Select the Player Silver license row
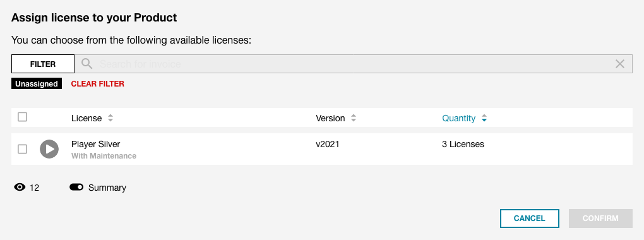The height and width of the screenshot is (240, 644). click(x=322, y=149)
